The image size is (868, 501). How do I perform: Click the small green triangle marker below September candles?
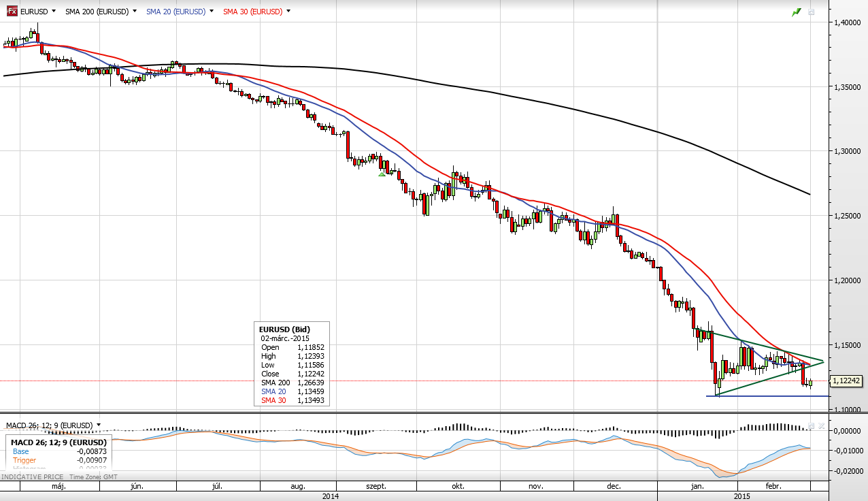382,174
